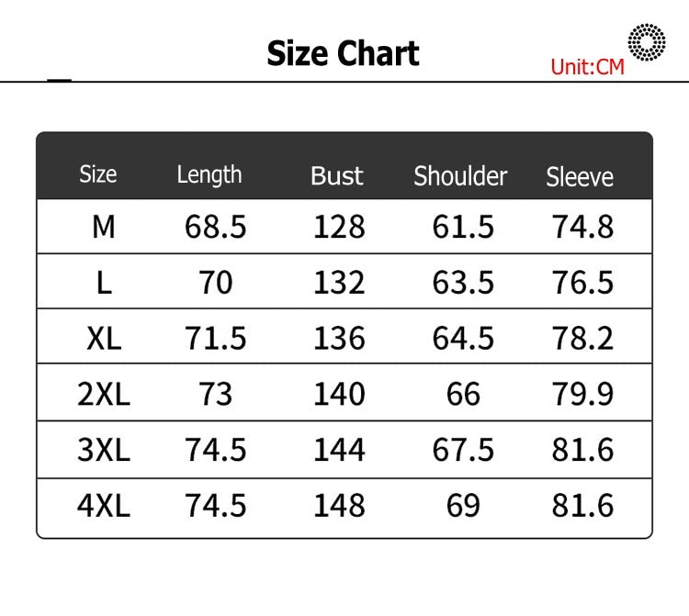Image resolution: width=689 pixels, height=616 pixels.
Task: Click the 144 bust value for 3XL
Action: 339,450
